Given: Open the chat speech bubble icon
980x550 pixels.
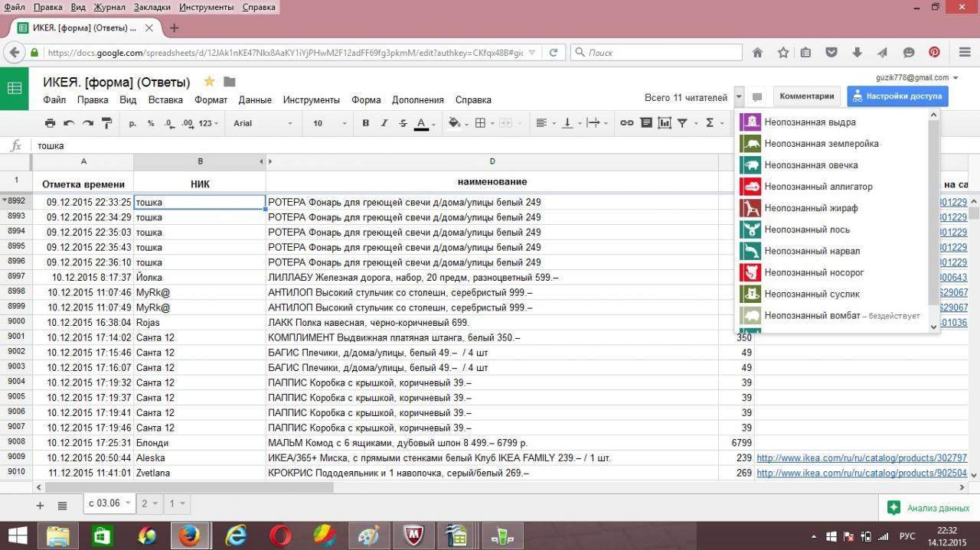Looking at the screenshot, I should [x=757, y=97].
